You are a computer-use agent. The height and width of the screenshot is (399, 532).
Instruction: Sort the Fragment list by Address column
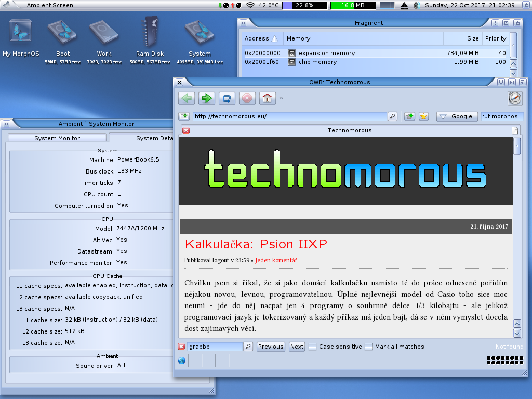click(262, 38)
